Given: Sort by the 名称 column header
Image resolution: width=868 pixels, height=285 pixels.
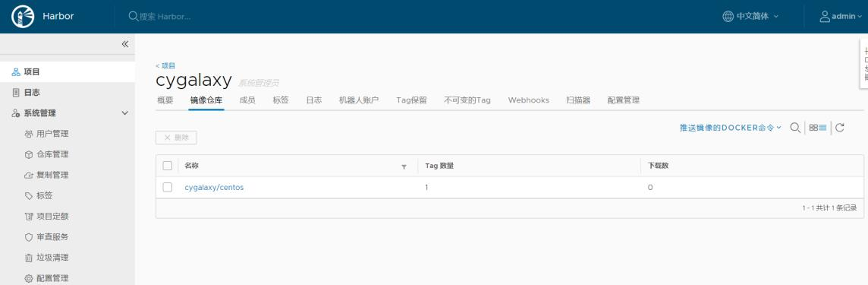Looking at the screenshot, I should click(x=191, y=166).
